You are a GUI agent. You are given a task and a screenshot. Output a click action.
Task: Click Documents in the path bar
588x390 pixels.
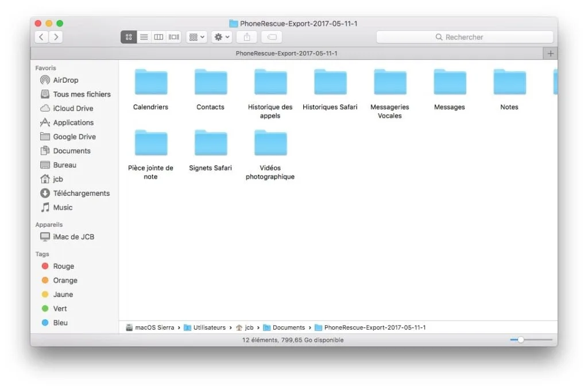(284, 327)
